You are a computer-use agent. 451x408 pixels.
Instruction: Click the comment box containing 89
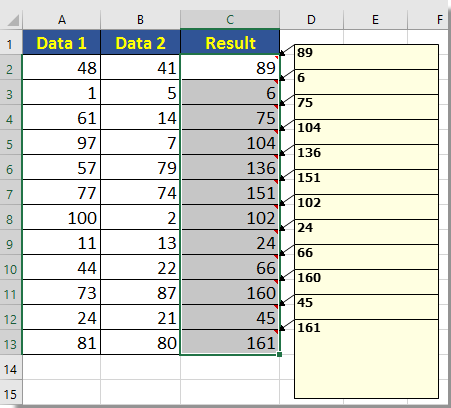tap(366, 57)
